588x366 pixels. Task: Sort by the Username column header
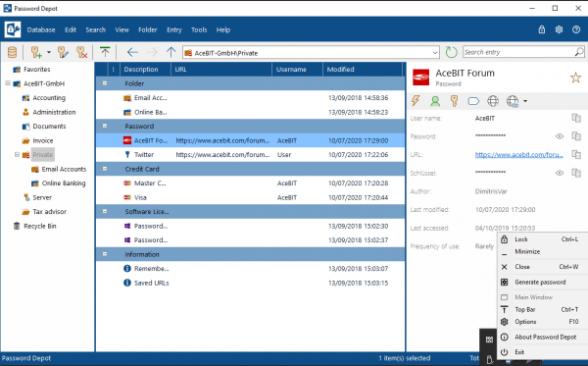point(297,69)
